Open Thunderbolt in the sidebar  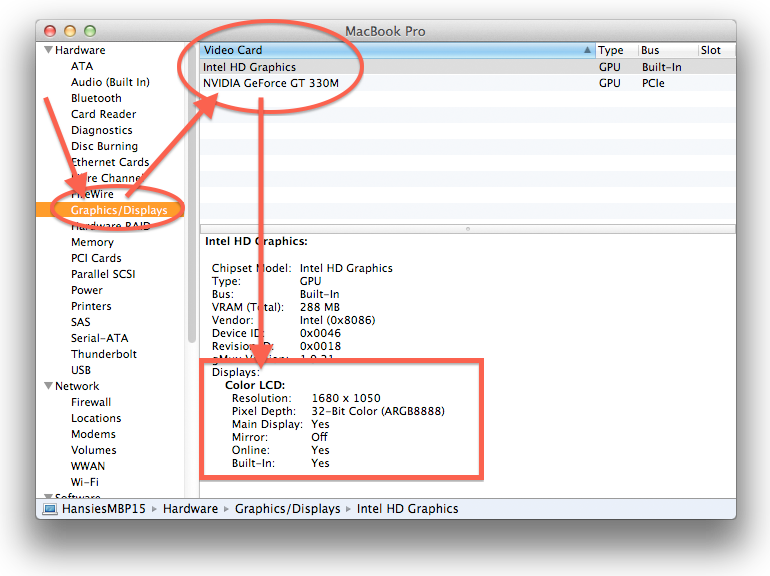[x=104, y=354]
